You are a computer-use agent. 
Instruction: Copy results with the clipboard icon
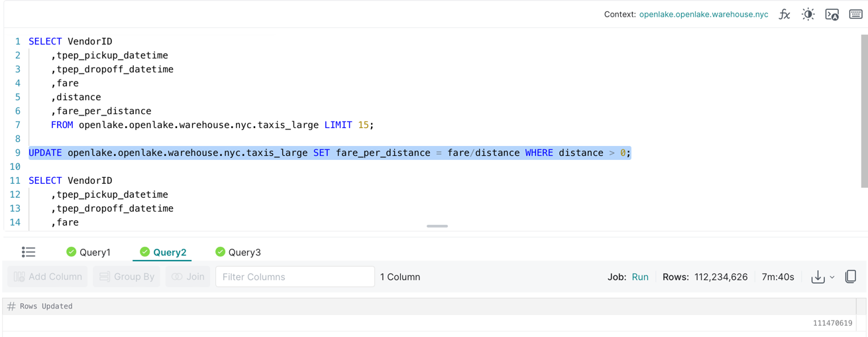point(851,277)
